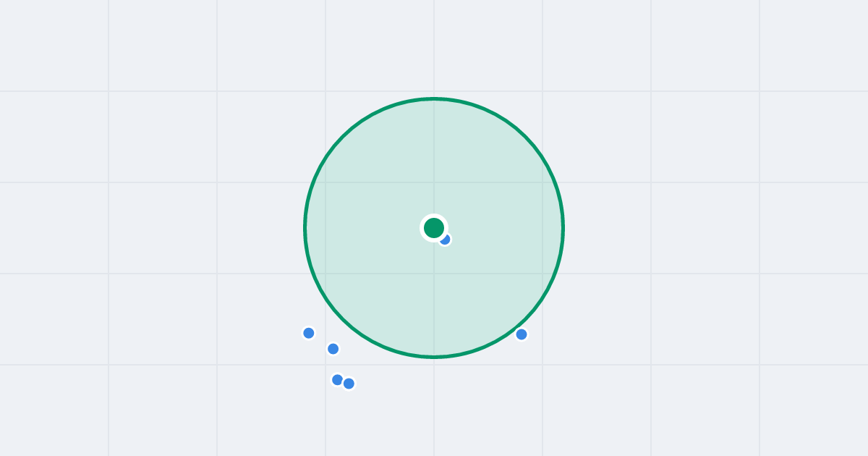Select the bottommost blue dot on the map
Viewport: 868px width, 456px height.
pyautogui.click(x=349, y=384)
